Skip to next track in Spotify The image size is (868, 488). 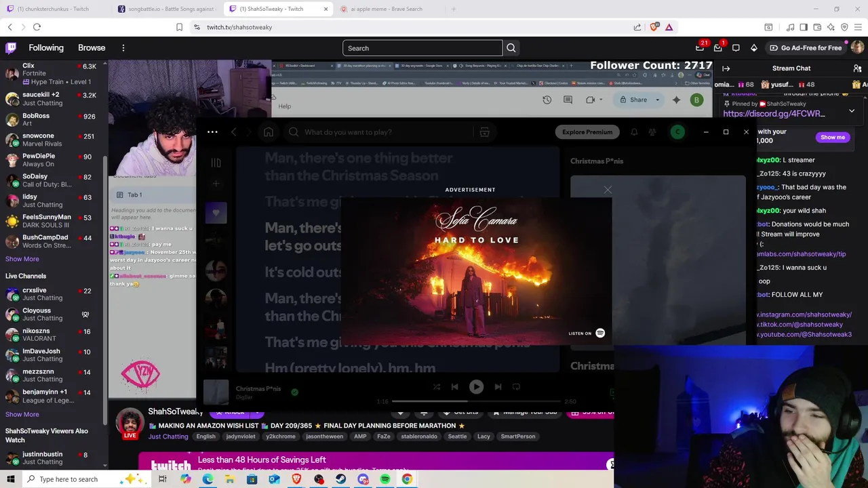[498, 387]
